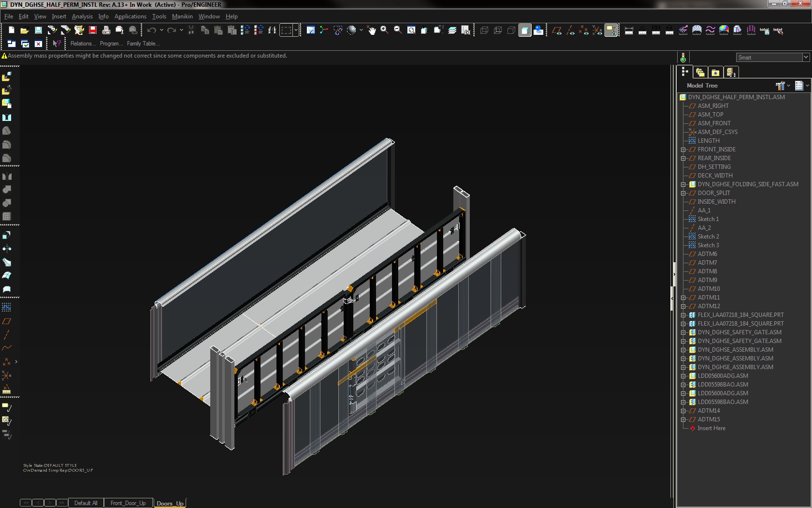Viewport: 812px width, 508px height.
Task: Click the Datum Plane sidebar tool
Action: point(7,321)
